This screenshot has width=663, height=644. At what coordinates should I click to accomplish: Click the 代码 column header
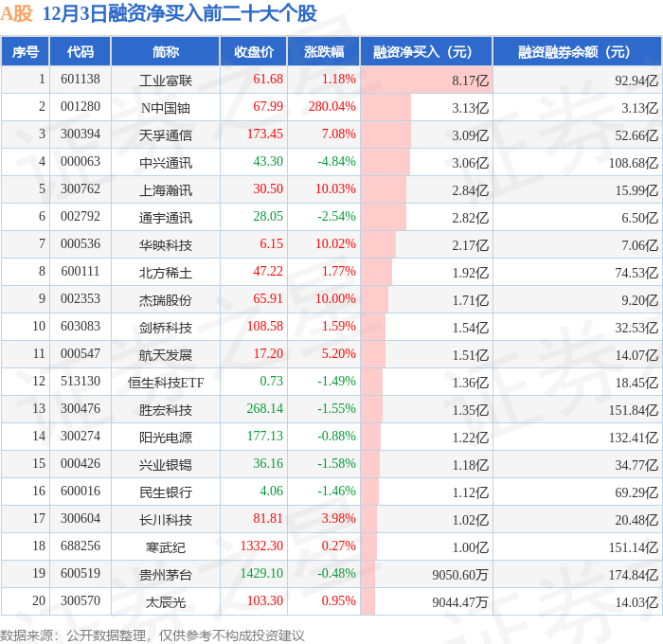click(x=81, y=51)
